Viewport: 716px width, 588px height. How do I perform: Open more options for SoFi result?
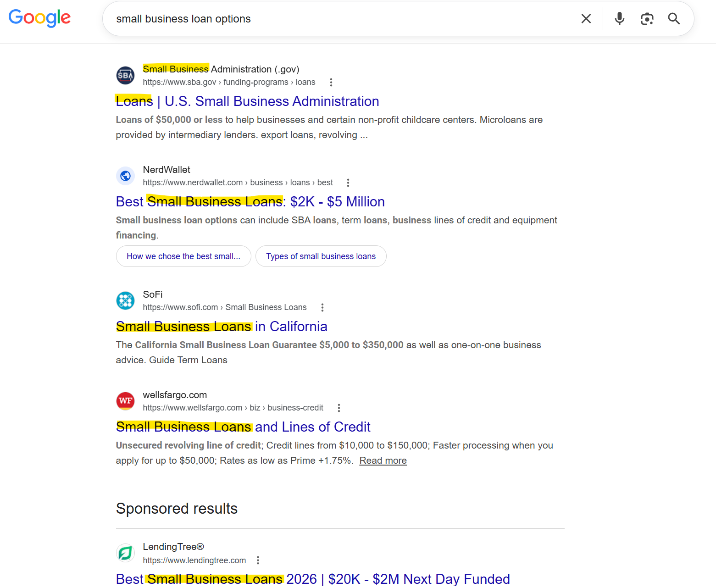tap(322, 307)
